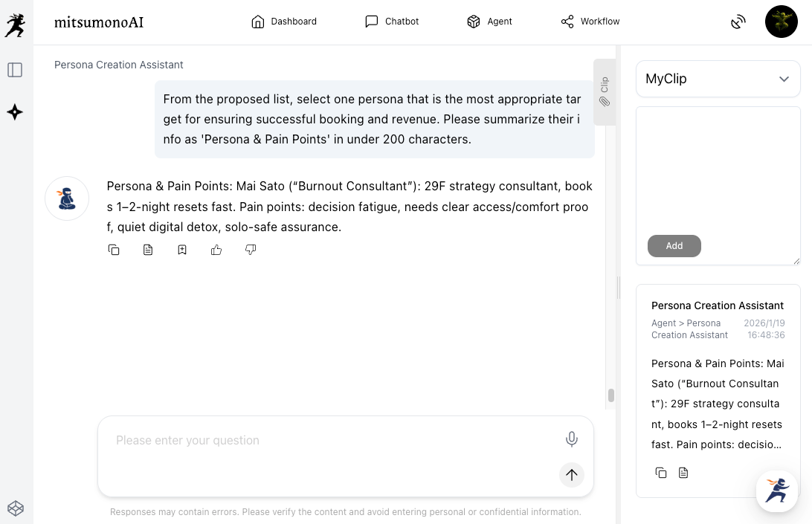This screenshot has height=524, width=812.
Task: Click the sparkle icon in left sidebar
Action: click(x=15, y=112)
